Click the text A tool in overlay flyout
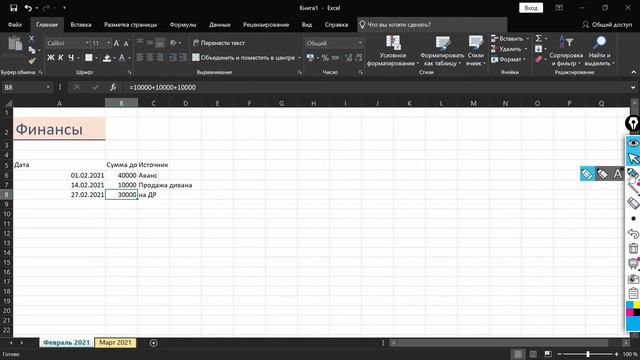Screen dimensions: 640x360 (x=618, y=174)
